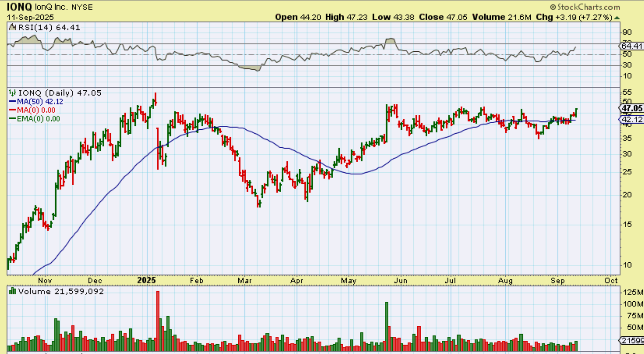644x354 pixels.
Task: Select the 2025 year label on time axis
Action: [x=146, y=280]
